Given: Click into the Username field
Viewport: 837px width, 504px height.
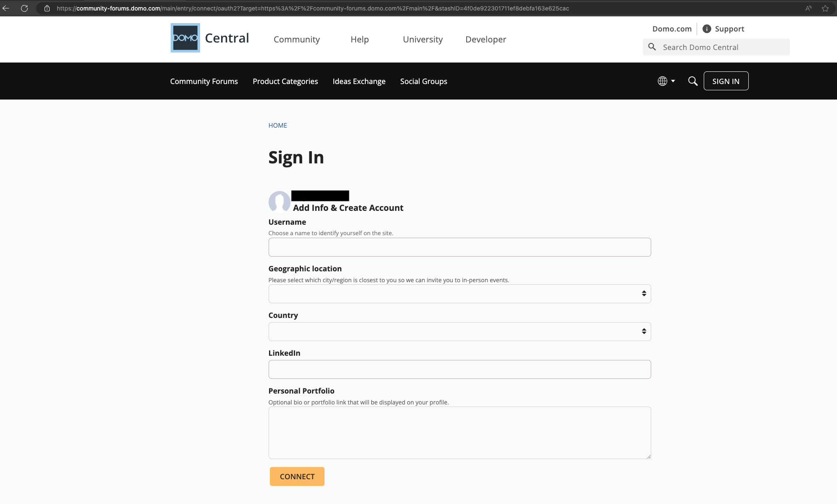Looking at the screenshot, I should coord(459,247).
